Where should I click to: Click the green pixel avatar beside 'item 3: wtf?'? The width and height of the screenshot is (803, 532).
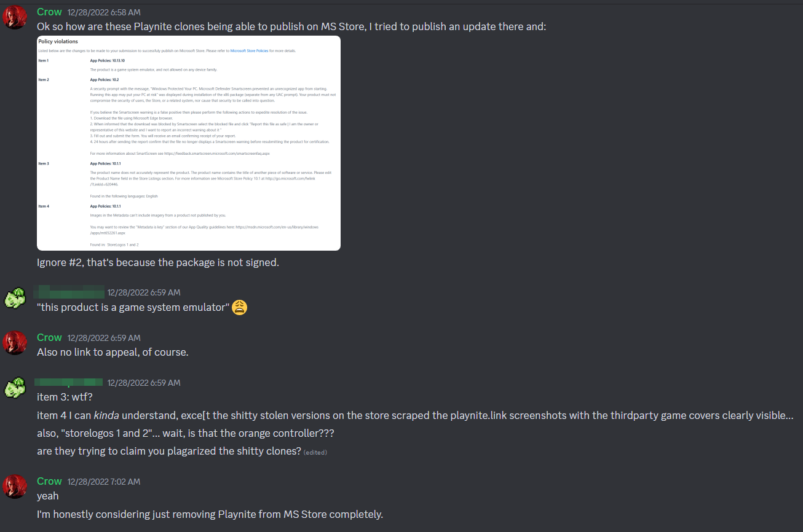(15, 388)
